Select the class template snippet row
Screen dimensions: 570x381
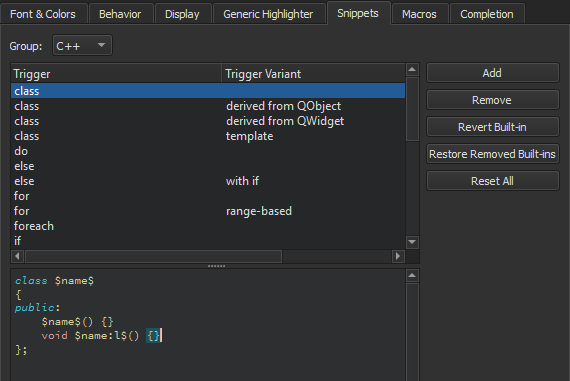coord(208,136)
